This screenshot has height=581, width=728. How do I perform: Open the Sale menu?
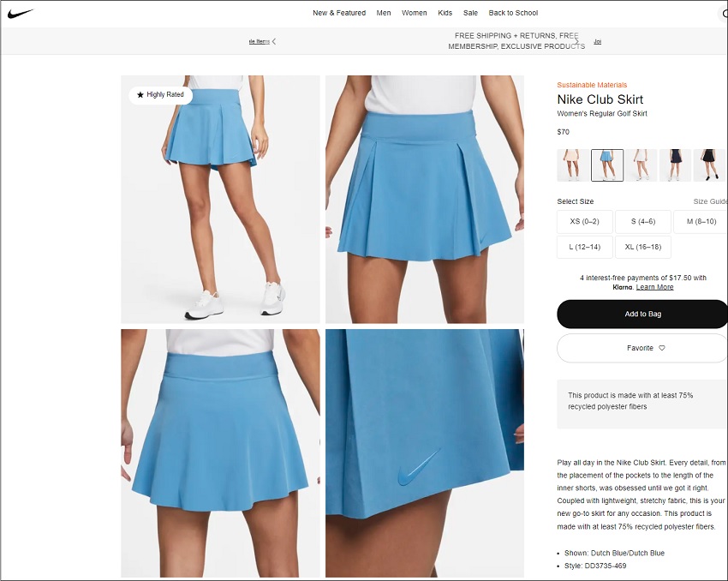pyautogui.click(x=470, y=13)
